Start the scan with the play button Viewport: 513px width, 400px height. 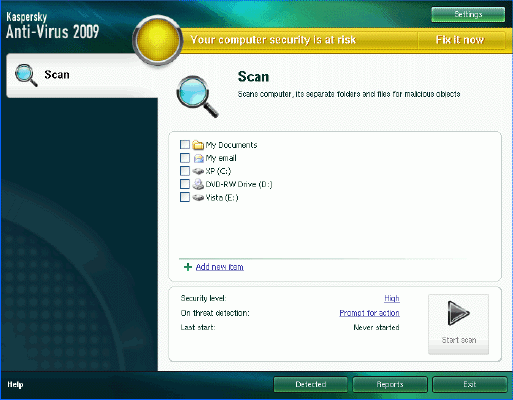(458, 324)
